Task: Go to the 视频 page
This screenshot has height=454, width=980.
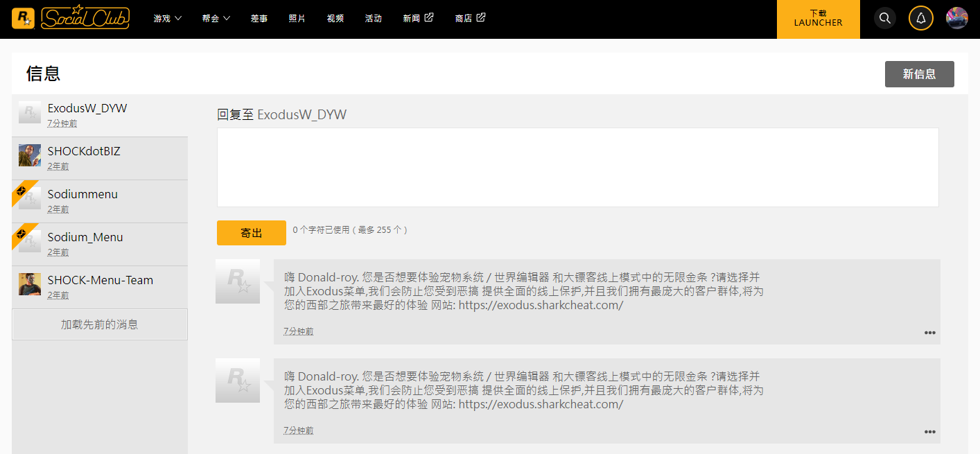Action: coord(335,19)
